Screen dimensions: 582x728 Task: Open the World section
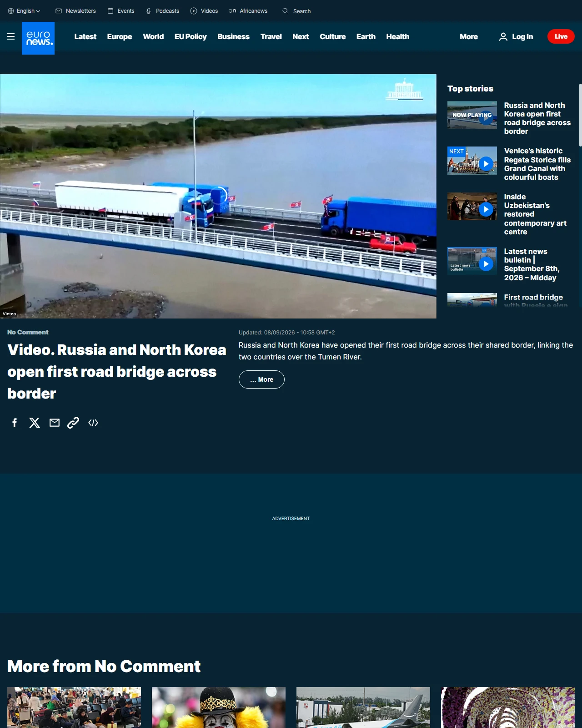(x=153, y=36)
